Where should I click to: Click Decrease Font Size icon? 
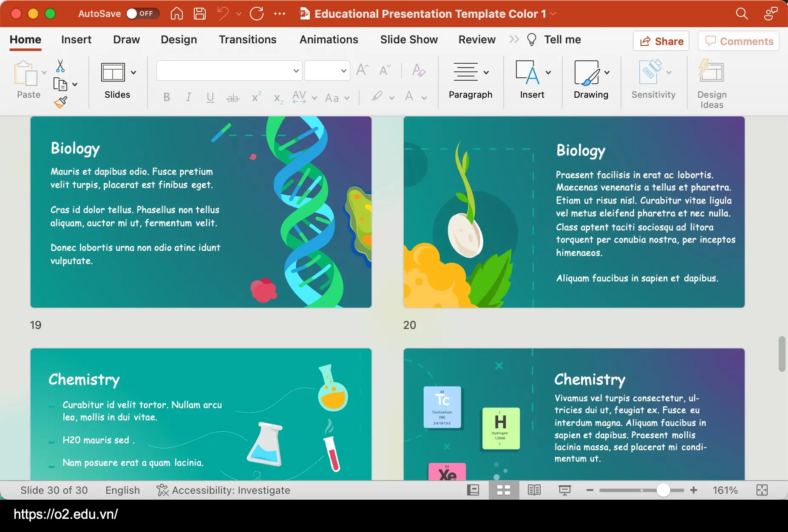(385, 70)
